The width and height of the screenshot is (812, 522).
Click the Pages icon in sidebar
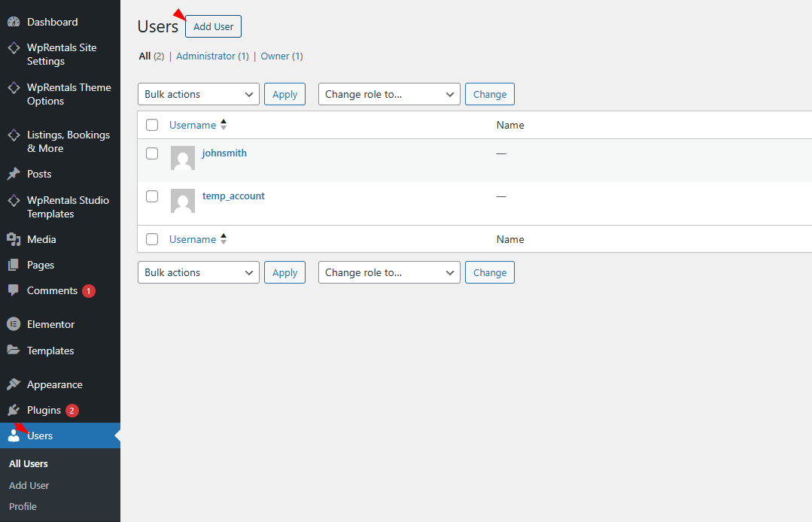14,265
